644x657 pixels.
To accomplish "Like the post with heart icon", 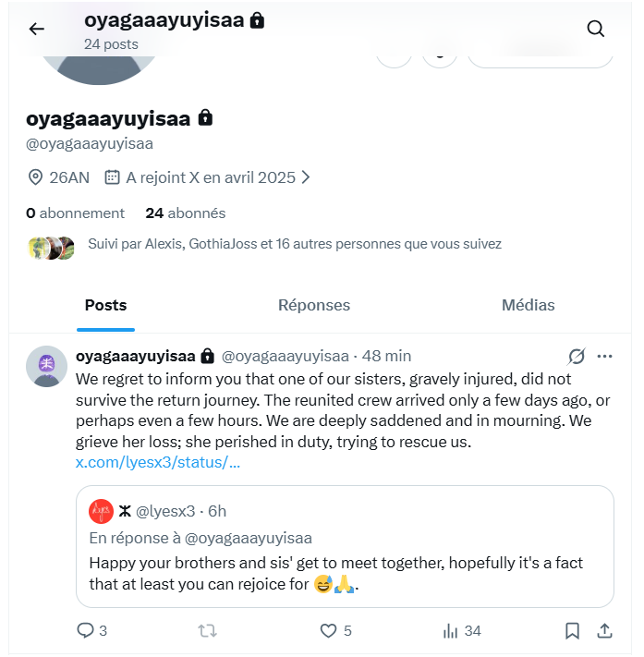I will pyautogui.click(x=328, y=630).
